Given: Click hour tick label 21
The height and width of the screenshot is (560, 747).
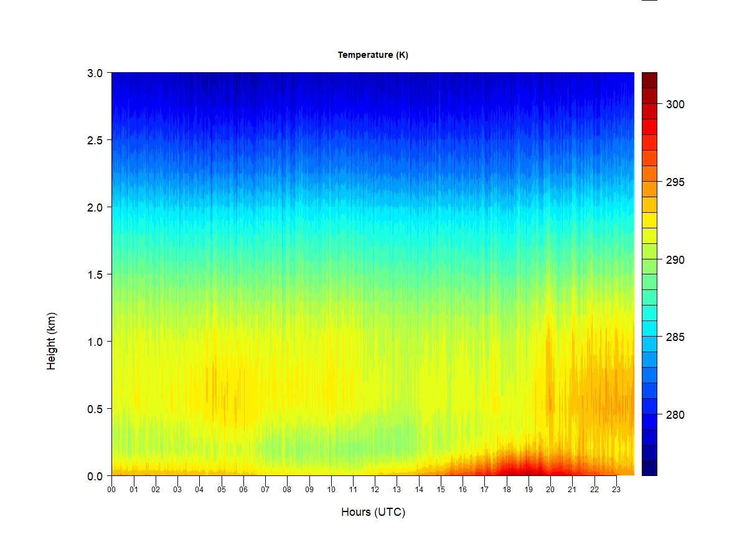Looking at the screenshot, I should click(x=572, y=490).
